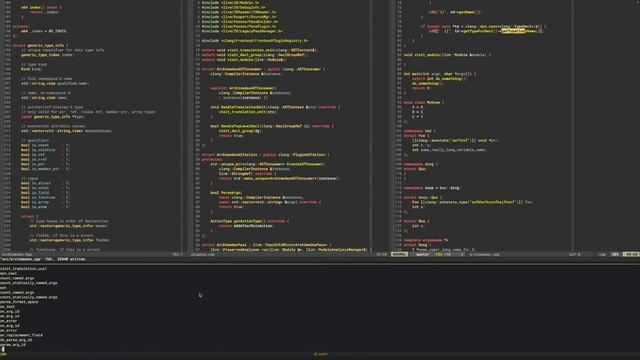
Task: Click the 'struct boop::Qux' definition line
Action: point(423,197)
